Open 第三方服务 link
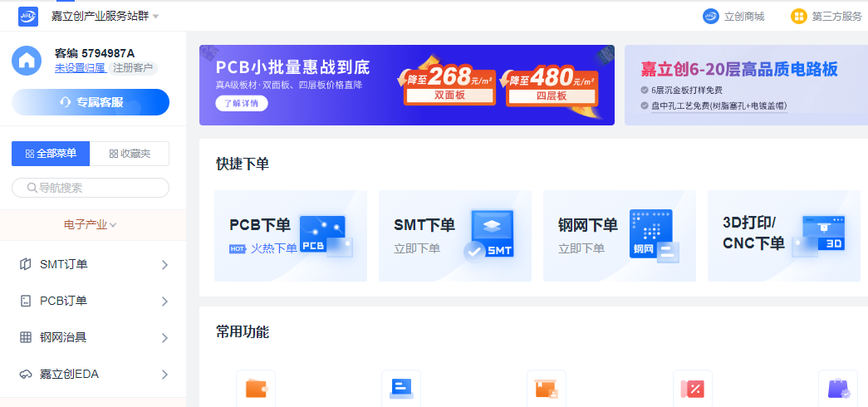This screenshot has height=407, width=868. pyautogui.click(x=837, y=17)
